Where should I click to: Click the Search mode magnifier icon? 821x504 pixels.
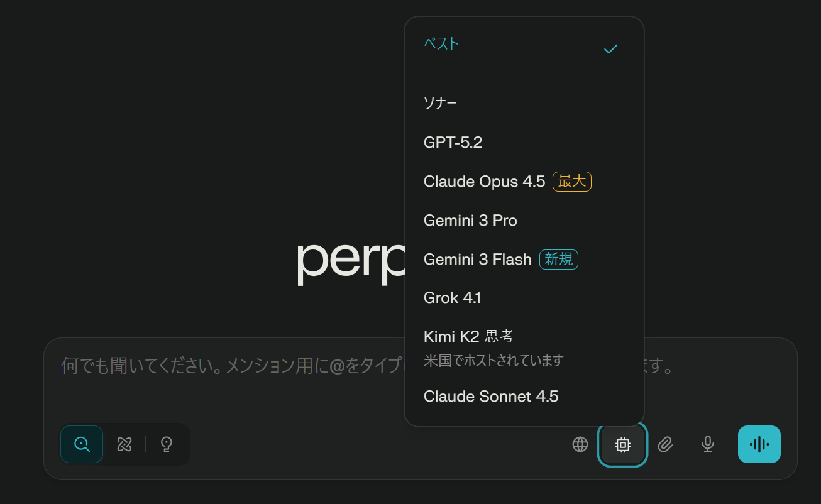(82, 444)
